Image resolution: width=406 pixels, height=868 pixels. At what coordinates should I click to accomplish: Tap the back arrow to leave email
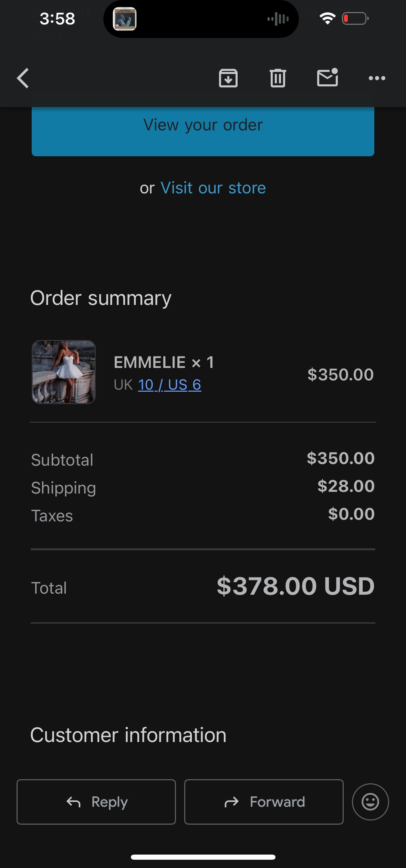coord(23,78)
